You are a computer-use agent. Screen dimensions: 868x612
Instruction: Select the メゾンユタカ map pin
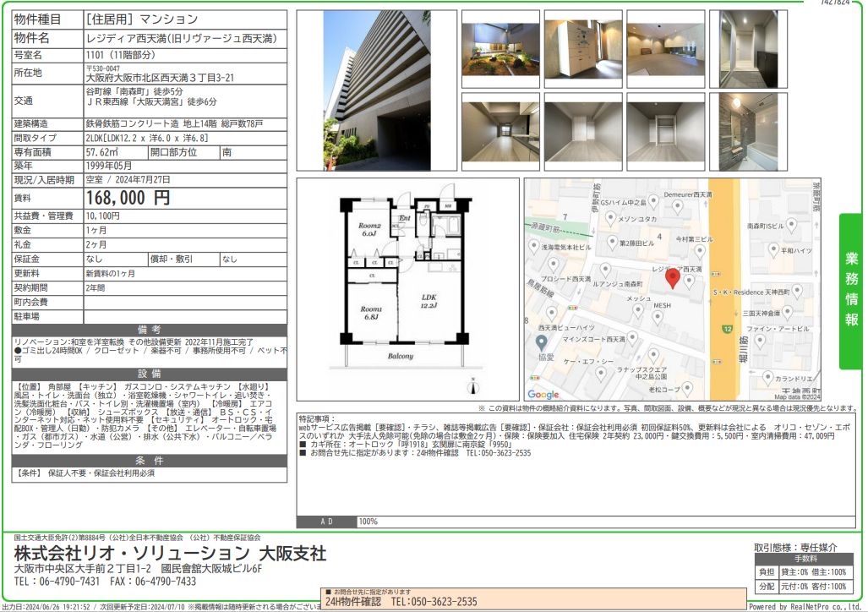click(x=610, y=219)
